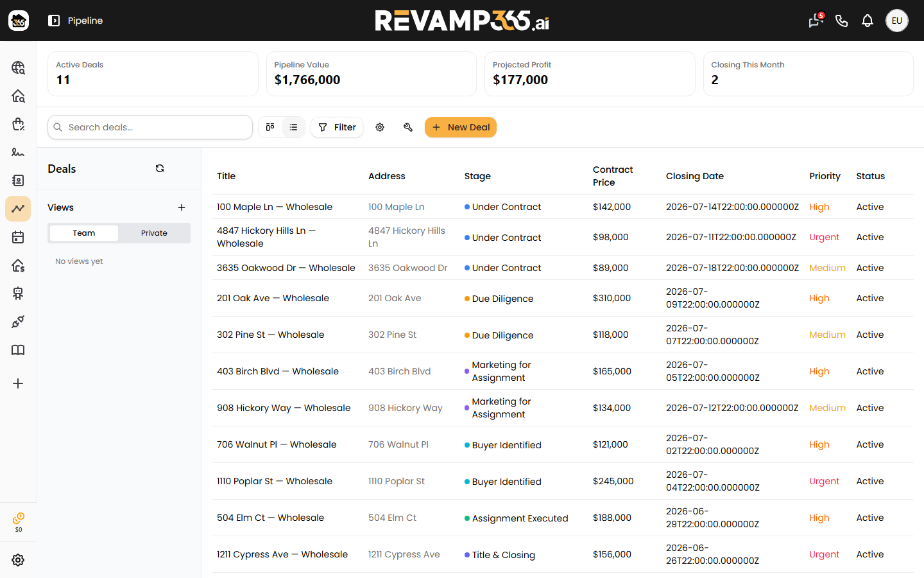Switch to list view
This screenshot has width=924, height=578.
[293, 127]
